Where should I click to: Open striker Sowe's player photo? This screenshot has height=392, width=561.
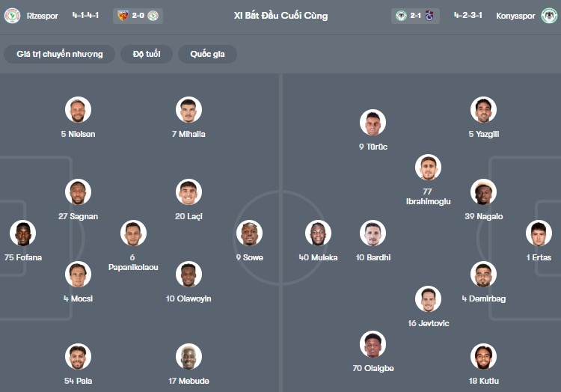pos(249,233)
